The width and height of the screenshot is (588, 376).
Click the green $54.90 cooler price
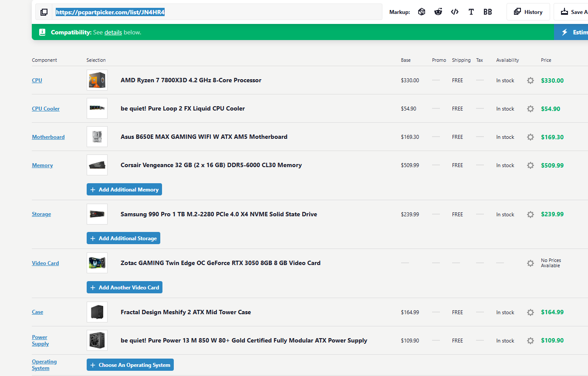(x=551, y=109)
